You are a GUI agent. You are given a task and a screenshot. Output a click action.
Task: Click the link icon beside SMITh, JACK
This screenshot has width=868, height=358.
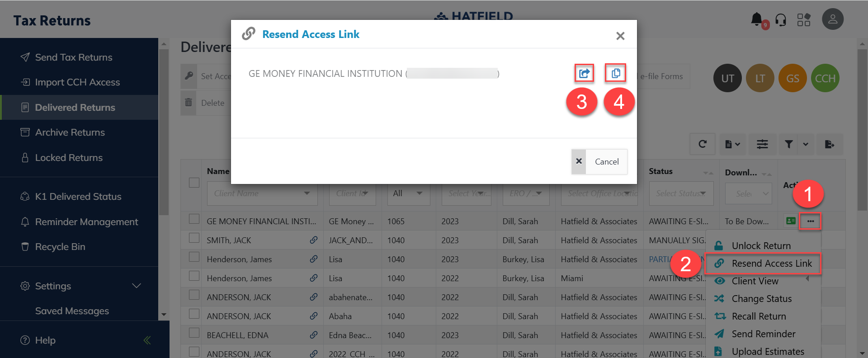pyautogui.click(x=313, y=240)
